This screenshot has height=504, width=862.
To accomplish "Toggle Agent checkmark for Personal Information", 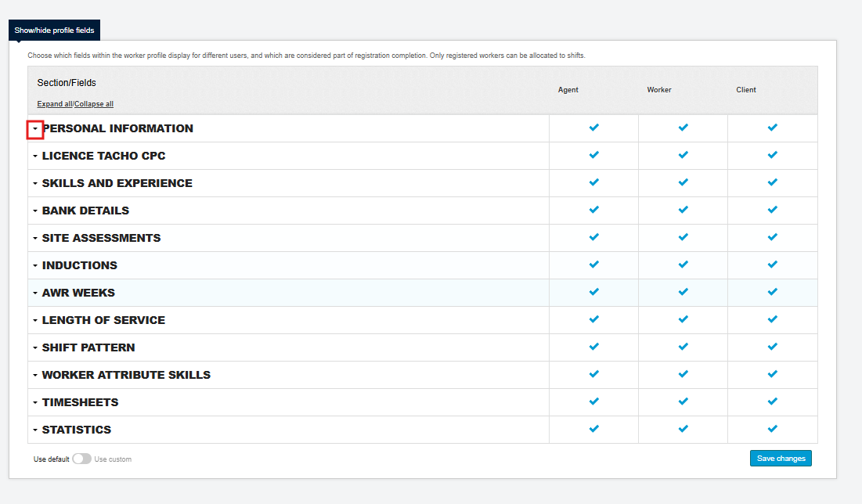I will (x=593, y=128).
